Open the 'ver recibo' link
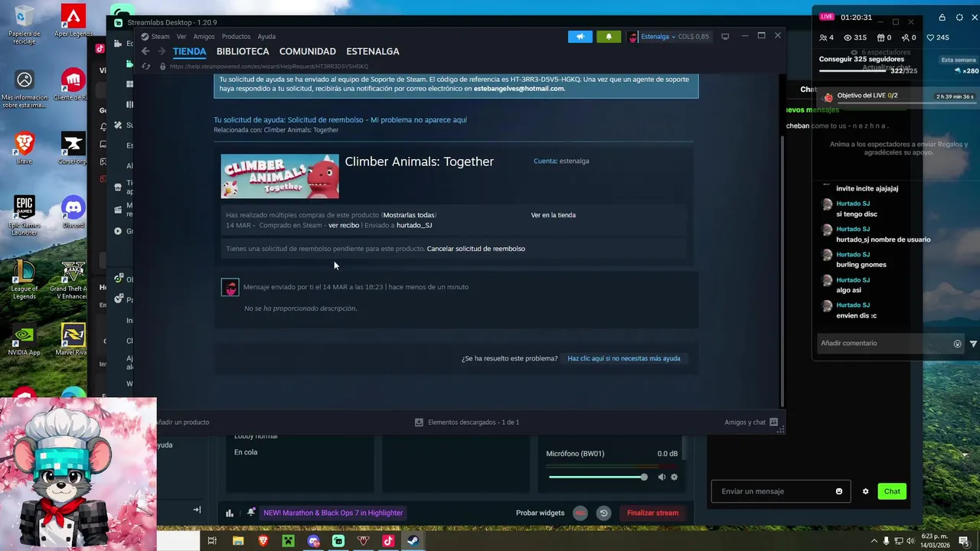 [x=344, y=225]
